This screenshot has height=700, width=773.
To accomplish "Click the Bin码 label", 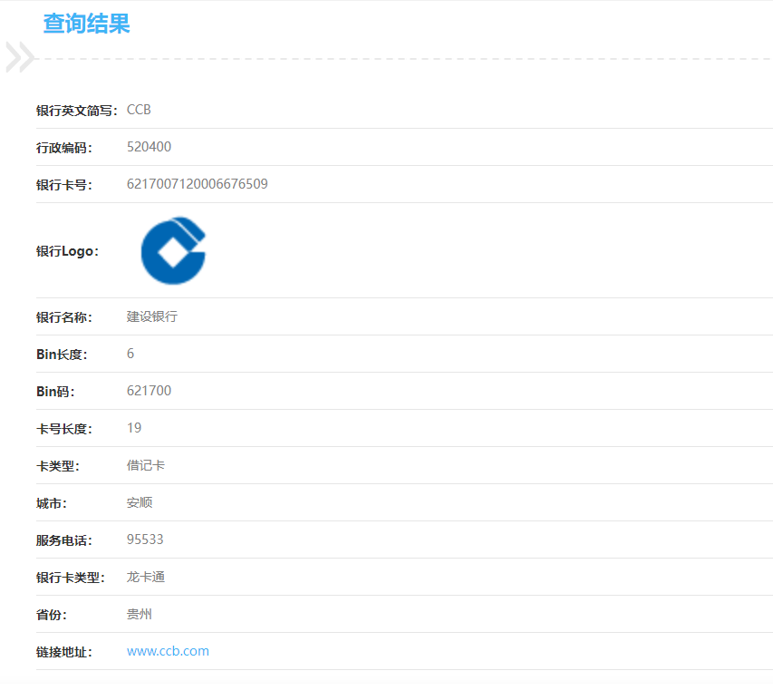I will click(x=55, y=392).
